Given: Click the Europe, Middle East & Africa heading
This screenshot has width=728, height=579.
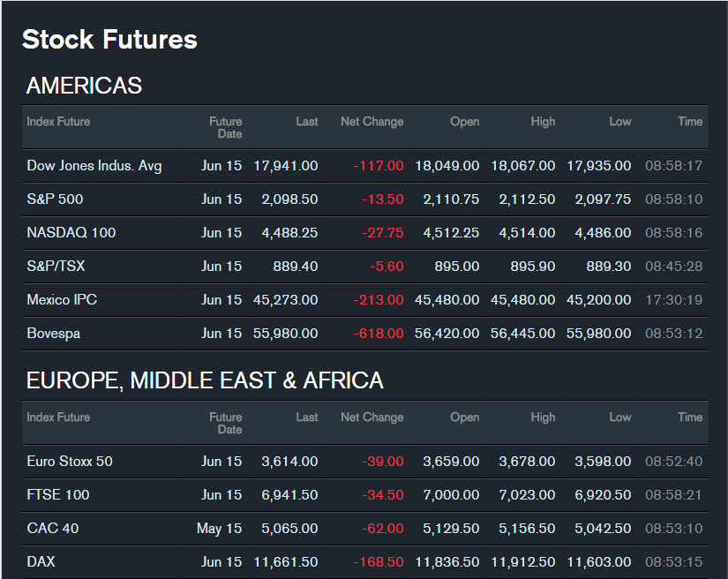Looking at the screenshot, I should coord(205,381).
